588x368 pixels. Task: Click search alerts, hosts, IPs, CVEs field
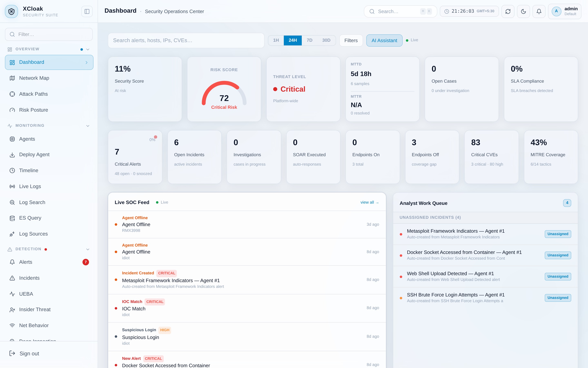click(x=186, y=40)
